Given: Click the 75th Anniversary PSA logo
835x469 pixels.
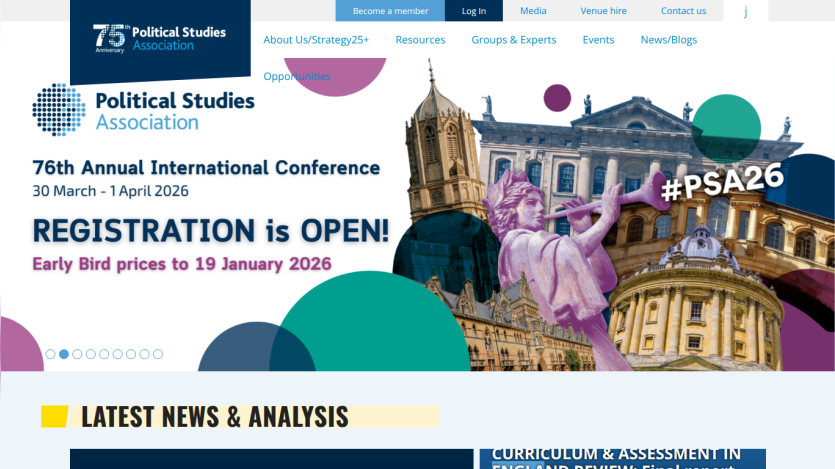Looking at the screenshot, I should pos(159,39).
